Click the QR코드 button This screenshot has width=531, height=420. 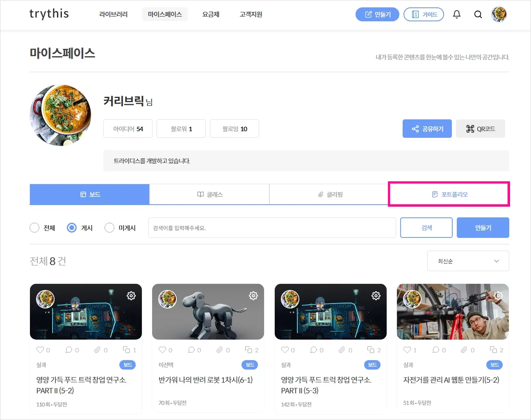(480, 129)
